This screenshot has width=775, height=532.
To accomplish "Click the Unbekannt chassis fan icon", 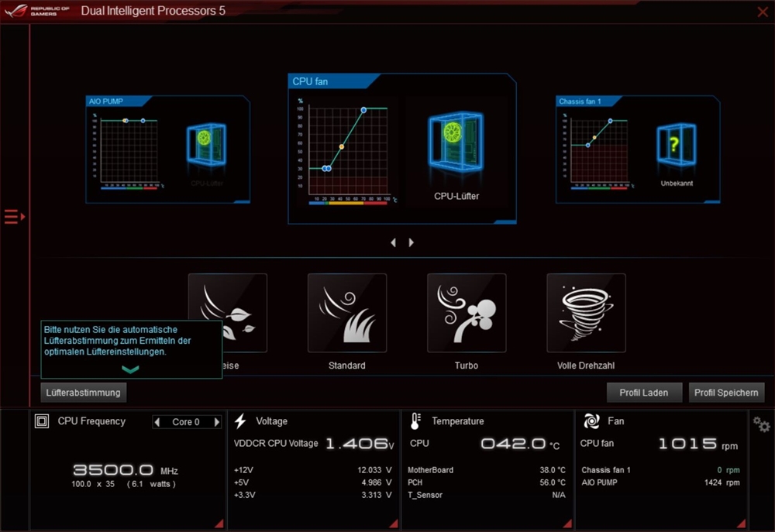I will click(x=673, y=145).
